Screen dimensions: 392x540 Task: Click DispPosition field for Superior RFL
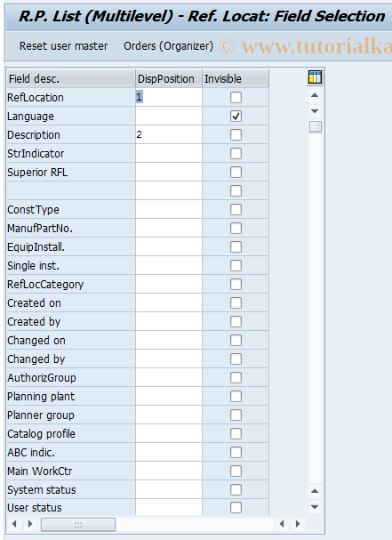tap(169, 173)
